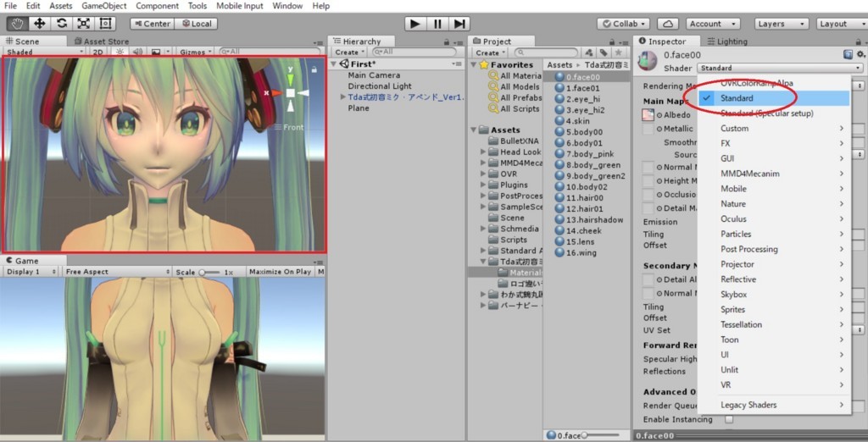Image resolution: width=868 pixels, height=442 pixels.
Task: Select Main Camera in Hierarchy
Action: pyautogui.click(x=374, y=75)
